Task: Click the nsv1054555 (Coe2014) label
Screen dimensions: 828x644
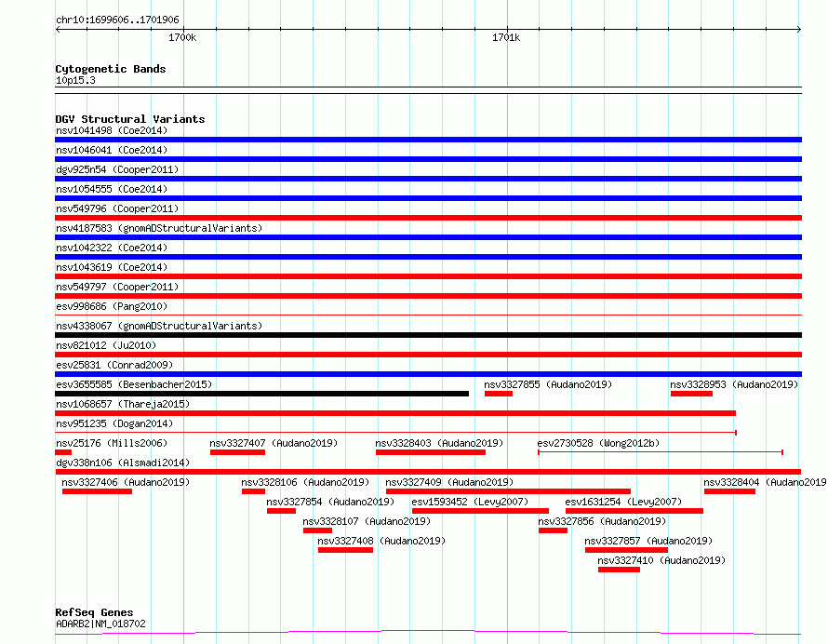Action: (112, 189)
